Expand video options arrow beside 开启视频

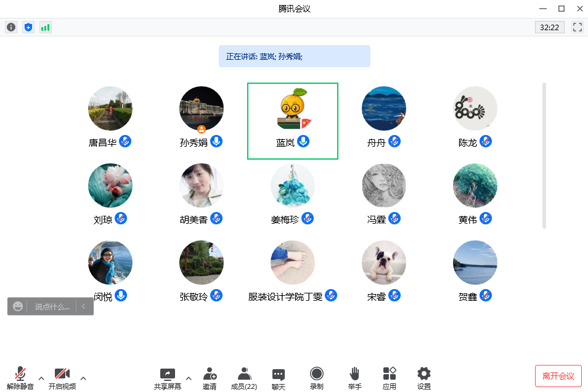pyautogui.click(x=83, y=378)
